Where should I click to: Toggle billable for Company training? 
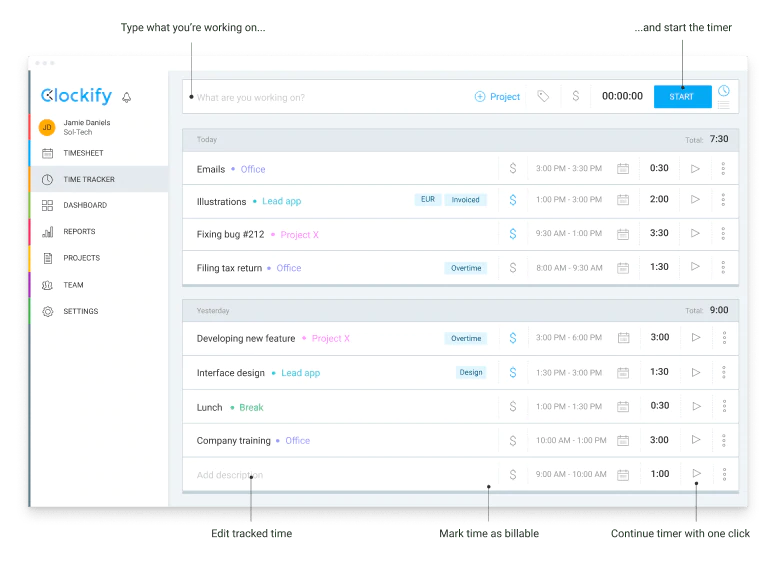click(513, 440)
